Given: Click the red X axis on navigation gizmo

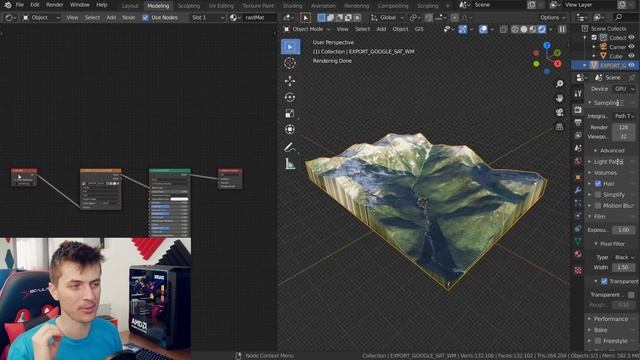Looking at the screenshot, I should (557, 64).
